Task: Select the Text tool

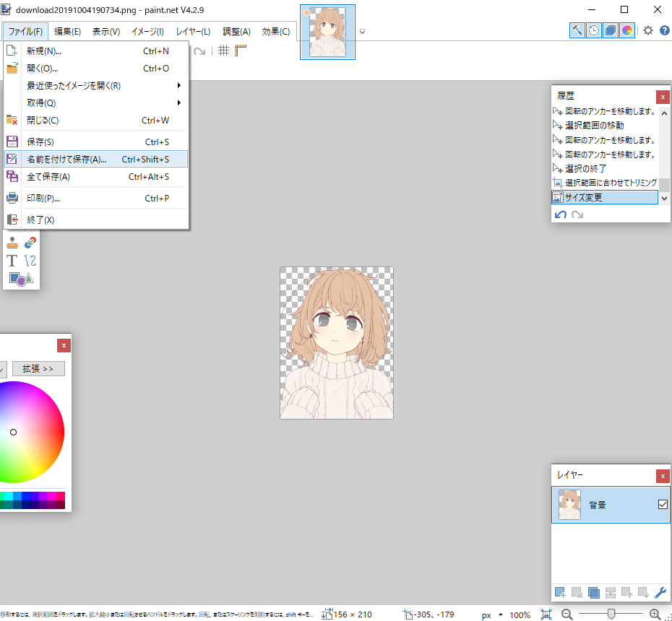Action: (x=12, y=261)
